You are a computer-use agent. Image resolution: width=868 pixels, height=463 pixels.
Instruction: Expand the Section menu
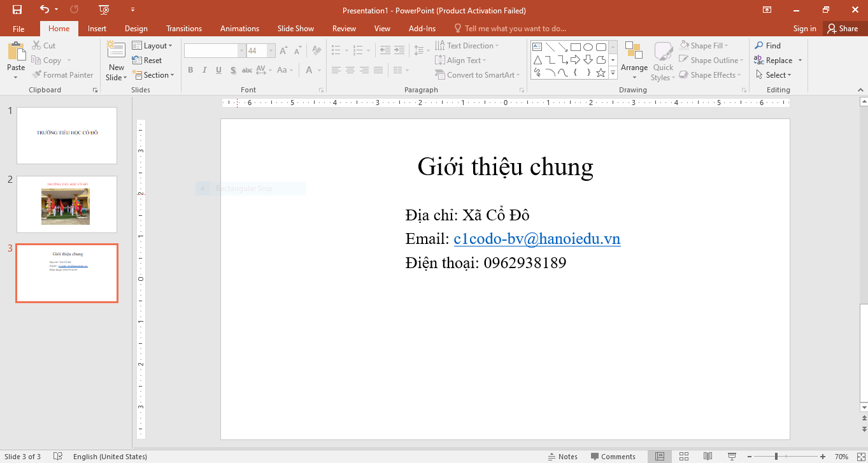click(153, 75)
